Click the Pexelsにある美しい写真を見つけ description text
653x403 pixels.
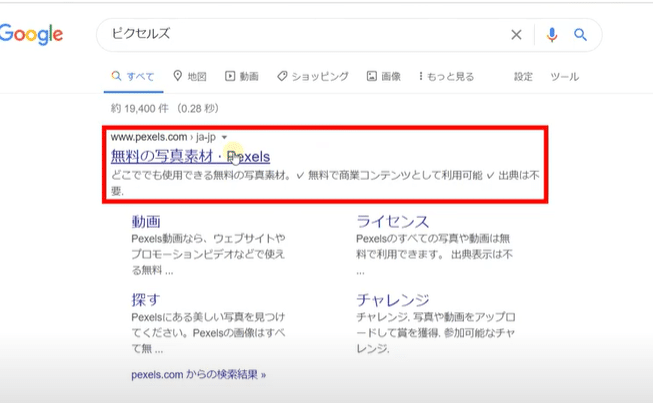click(x=208, y=333)
